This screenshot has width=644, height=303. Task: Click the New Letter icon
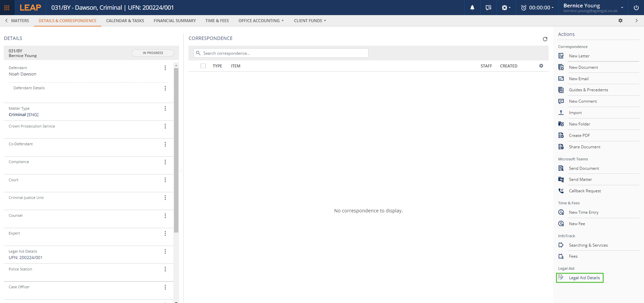pos(561,56)
